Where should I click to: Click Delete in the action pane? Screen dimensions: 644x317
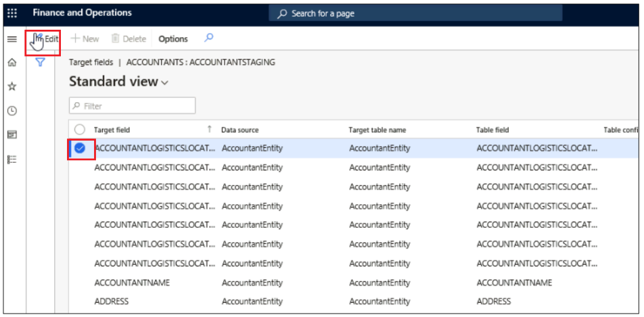click(x=129, y=39)
